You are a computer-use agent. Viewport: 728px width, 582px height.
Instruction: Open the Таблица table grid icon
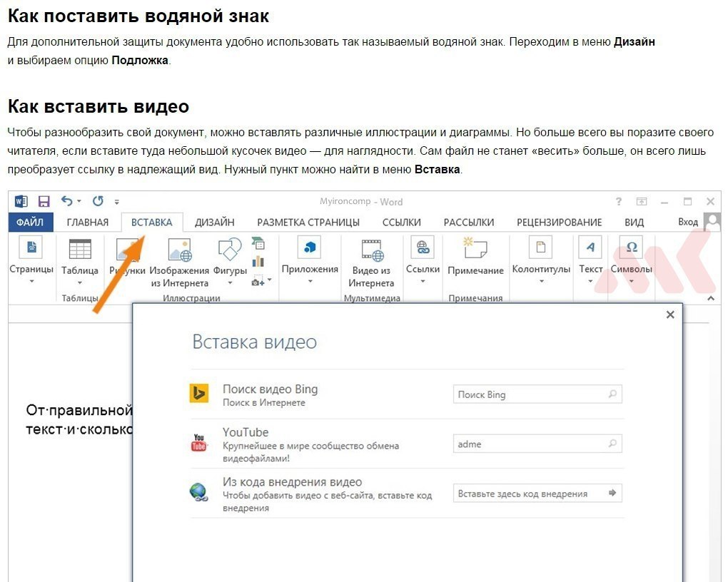pyautogui.click(x=80, y=249)
